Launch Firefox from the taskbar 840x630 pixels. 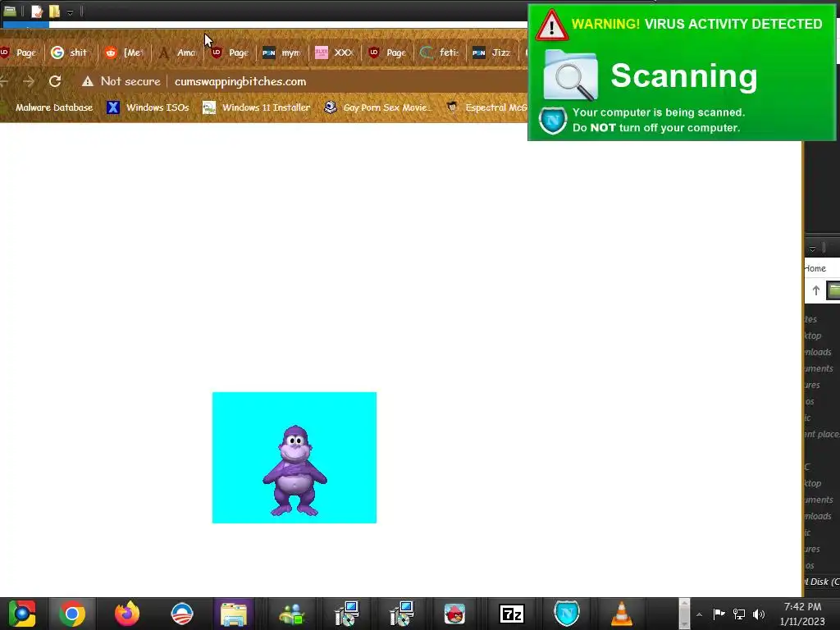point(127,614)
